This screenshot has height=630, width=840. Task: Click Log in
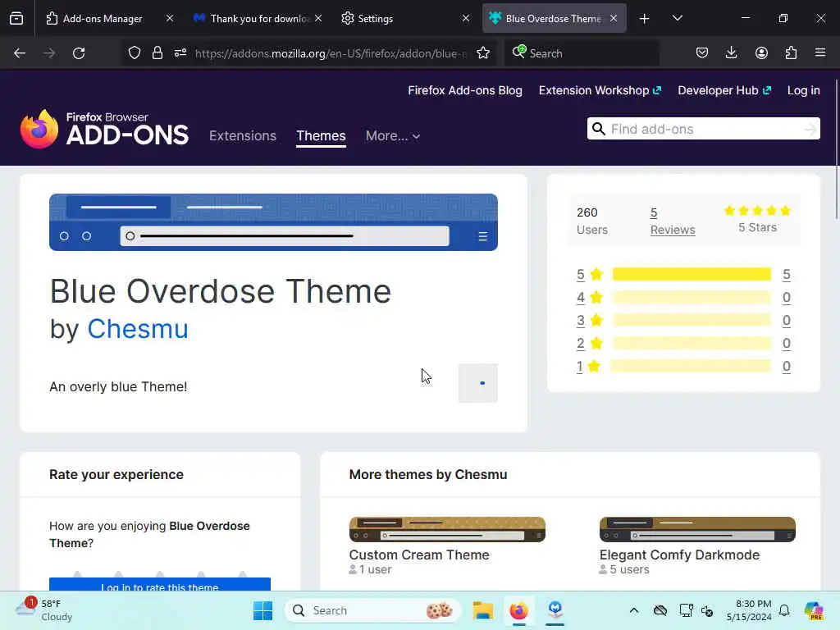coord(804,90)
